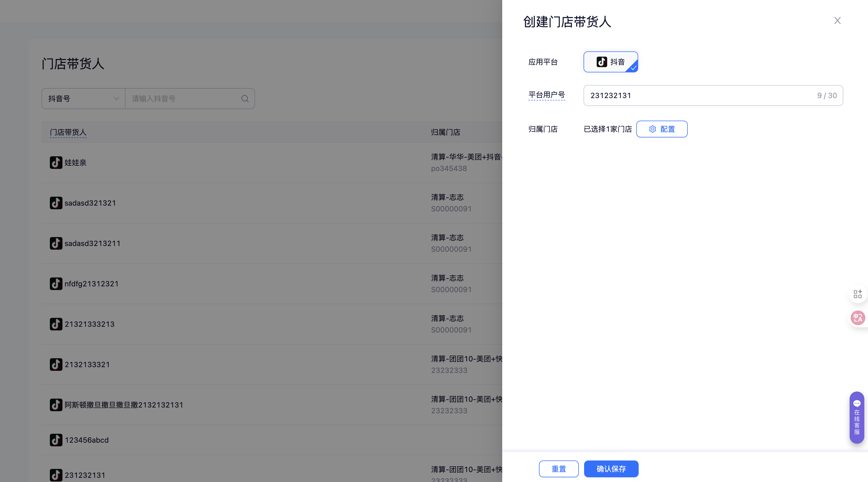Click the 配置 store configuration button
This screenshot has height=482, width=868.
click(x=661, y=129)
